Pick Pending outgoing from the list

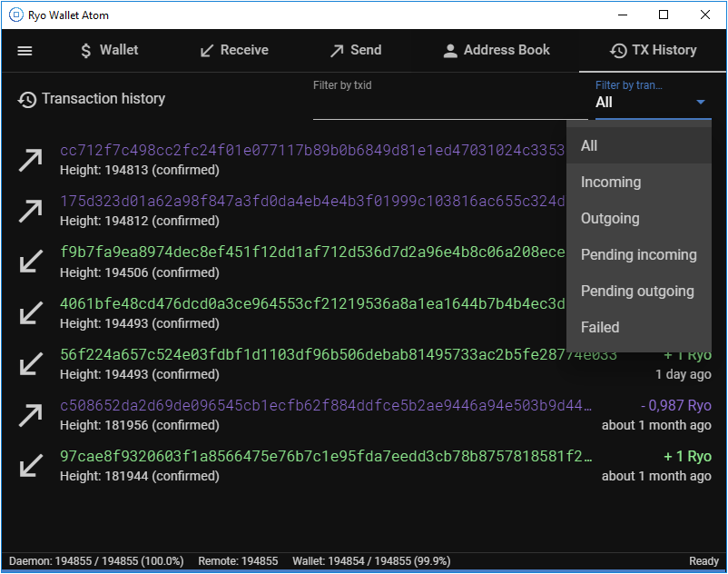(639, 291)
